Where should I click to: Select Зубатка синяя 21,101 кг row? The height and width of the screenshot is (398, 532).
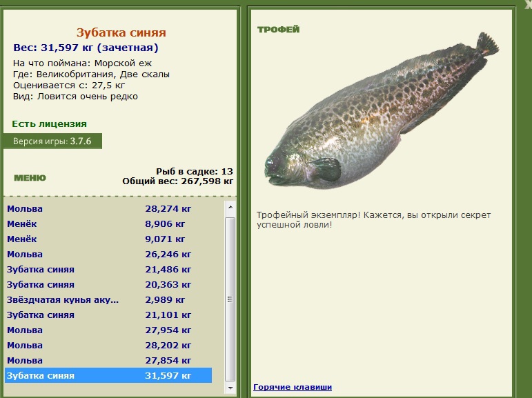tap(108, 315)
